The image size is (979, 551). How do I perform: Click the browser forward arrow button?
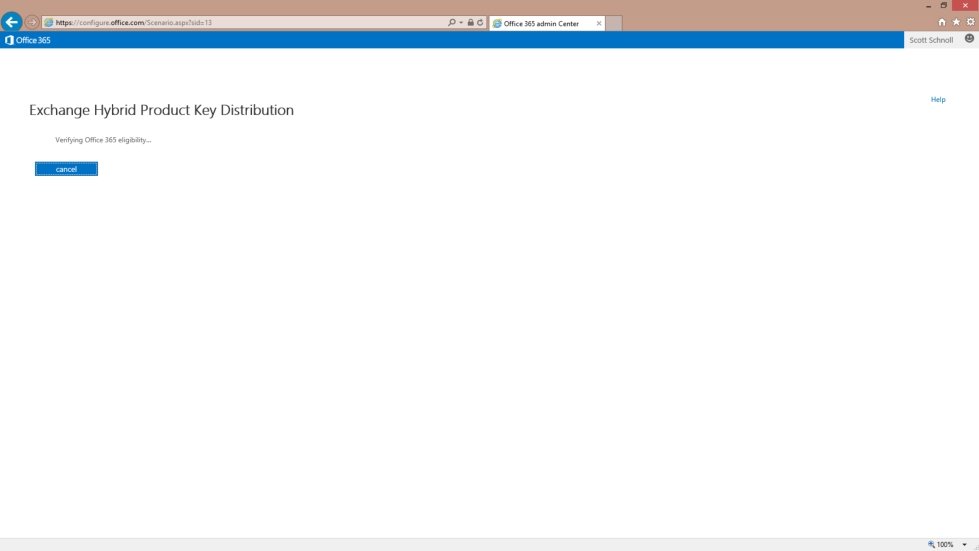[x=32, y=22]
